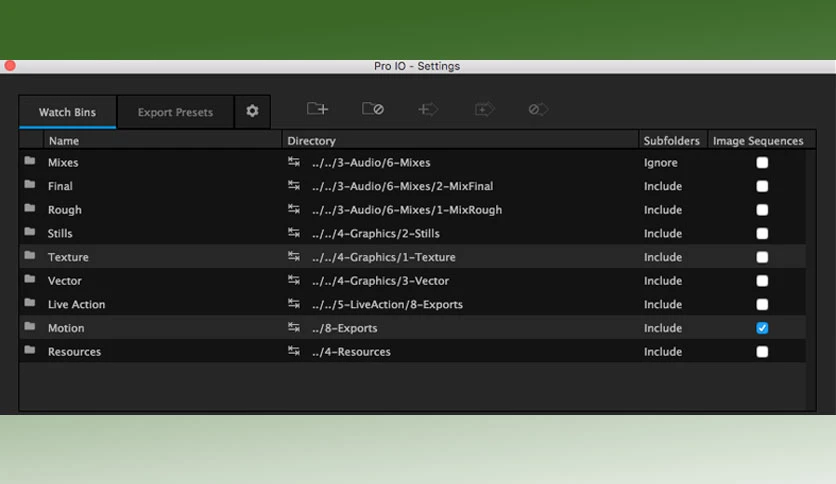Screen dimensions: 836x484
Task: Click the remove export preset icon
Action: 538,109
